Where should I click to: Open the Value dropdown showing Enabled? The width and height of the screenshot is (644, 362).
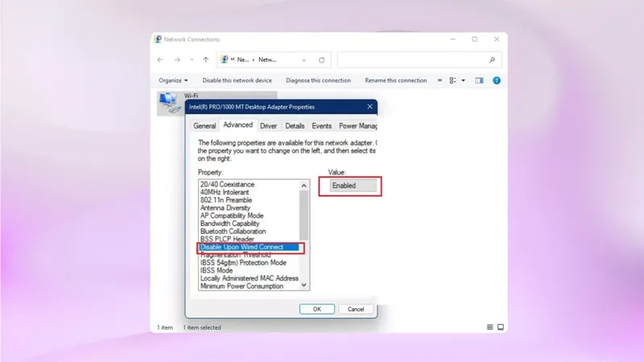353,186
